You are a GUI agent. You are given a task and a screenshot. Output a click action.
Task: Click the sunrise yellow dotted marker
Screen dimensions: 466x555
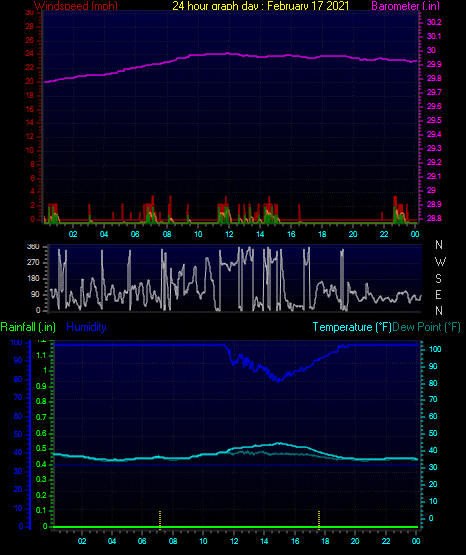(x=160, y=520)
